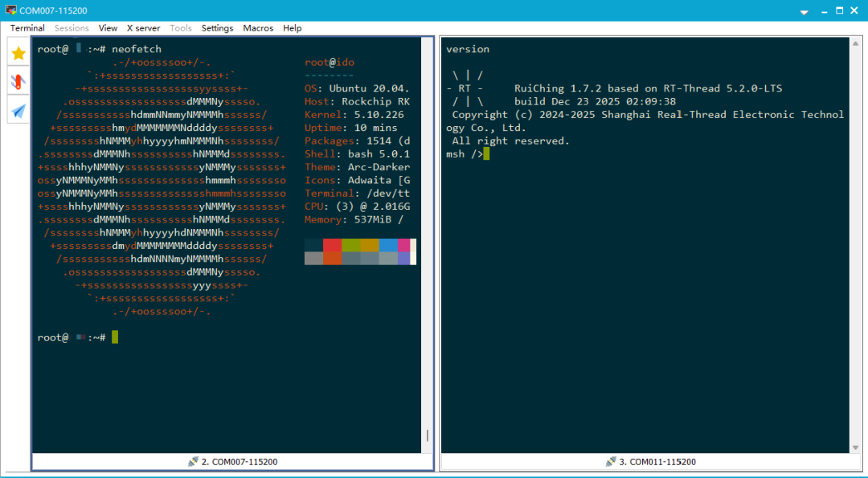Click the red color block in neofetch palette
868x478 pixels.
[332, 245]
